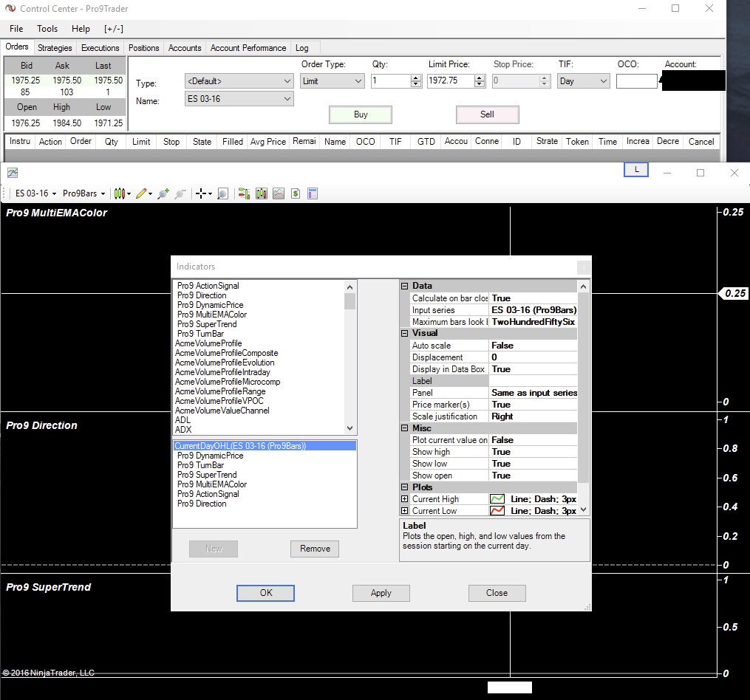Collapse the Visual property section
Viewport: 750px width, 700px height.
tap(405, 333)
